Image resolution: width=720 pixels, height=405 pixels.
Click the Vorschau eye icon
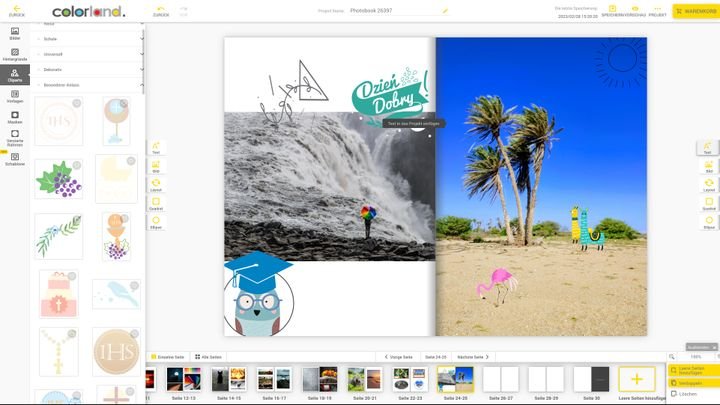(x=634, y=10)
